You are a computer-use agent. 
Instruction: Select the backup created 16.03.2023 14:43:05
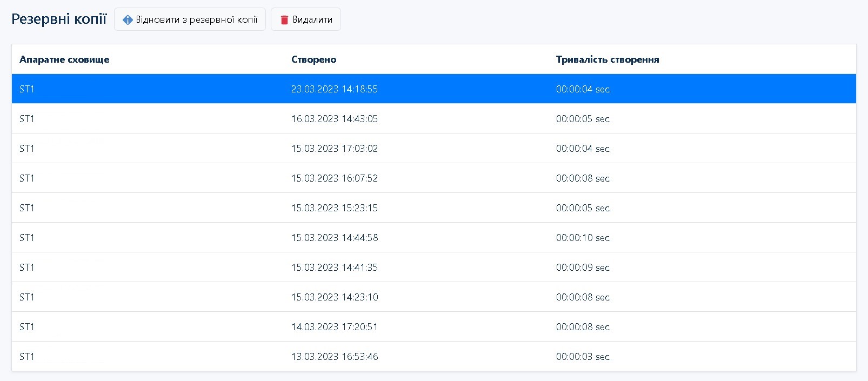tap(334, 119)
